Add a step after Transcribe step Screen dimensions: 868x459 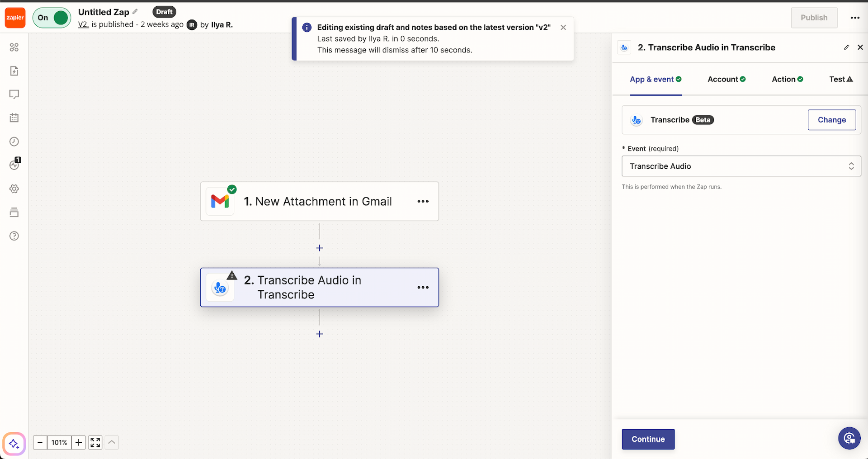coord(320,334)
